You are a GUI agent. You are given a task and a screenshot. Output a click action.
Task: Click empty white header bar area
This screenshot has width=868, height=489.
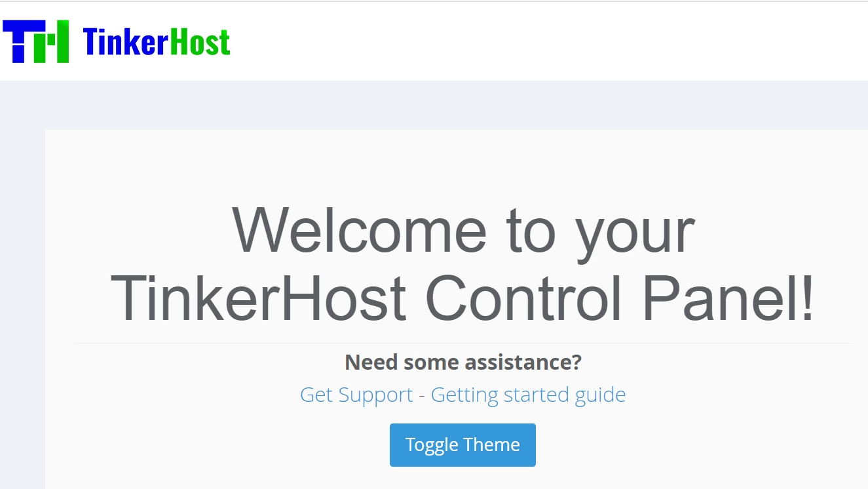[x=550, y=41]
